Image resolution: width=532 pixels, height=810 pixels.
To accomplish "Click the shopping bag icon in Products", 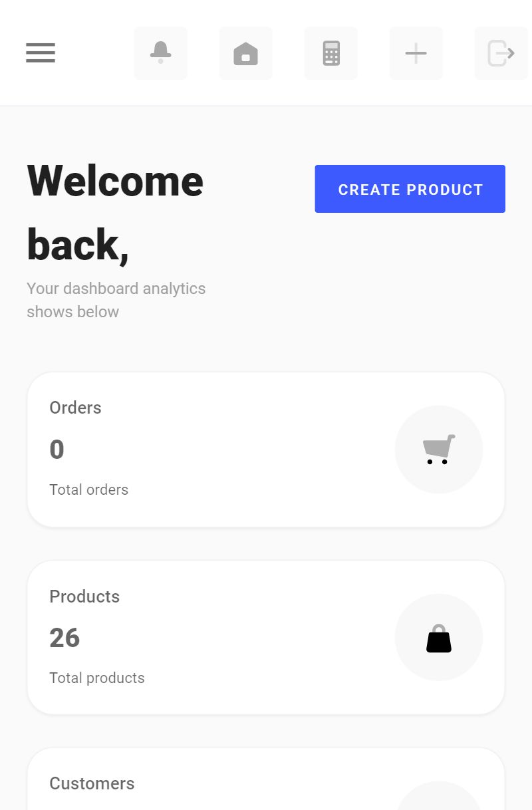I will coord(439,638).
